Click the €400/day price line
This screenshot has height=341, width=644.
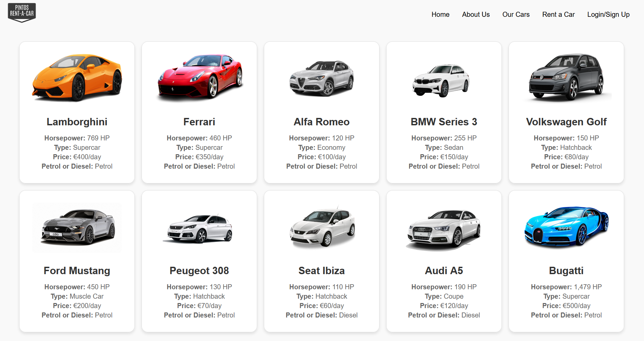tap(77, 157)
